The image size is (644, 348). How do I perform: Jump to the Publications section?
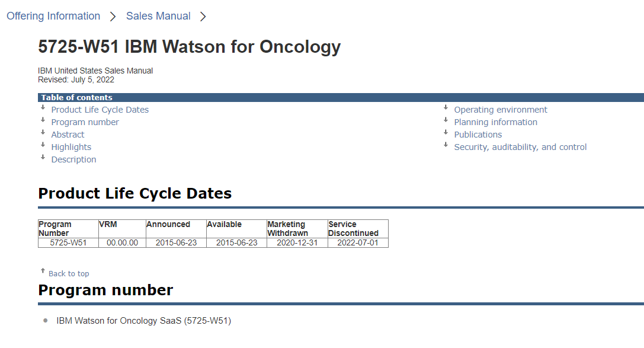(478, 135)
